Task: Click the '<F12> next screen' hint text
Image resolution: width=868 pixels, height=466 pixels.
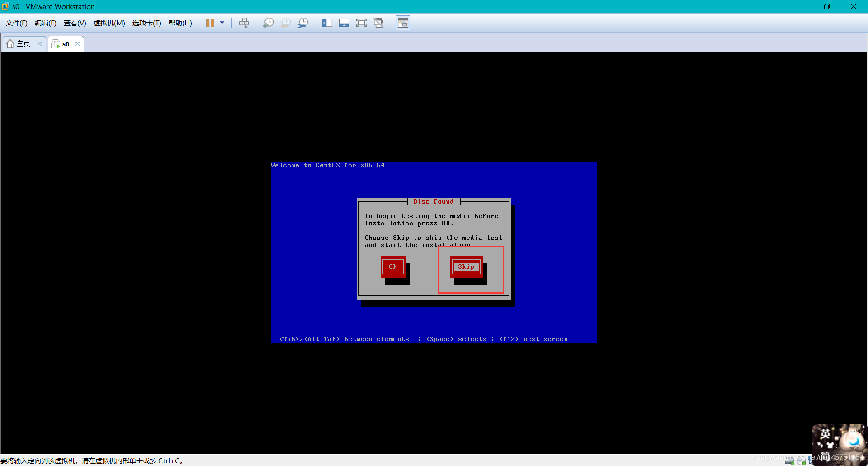Action: pyautogui.click(x=533, y=339)
